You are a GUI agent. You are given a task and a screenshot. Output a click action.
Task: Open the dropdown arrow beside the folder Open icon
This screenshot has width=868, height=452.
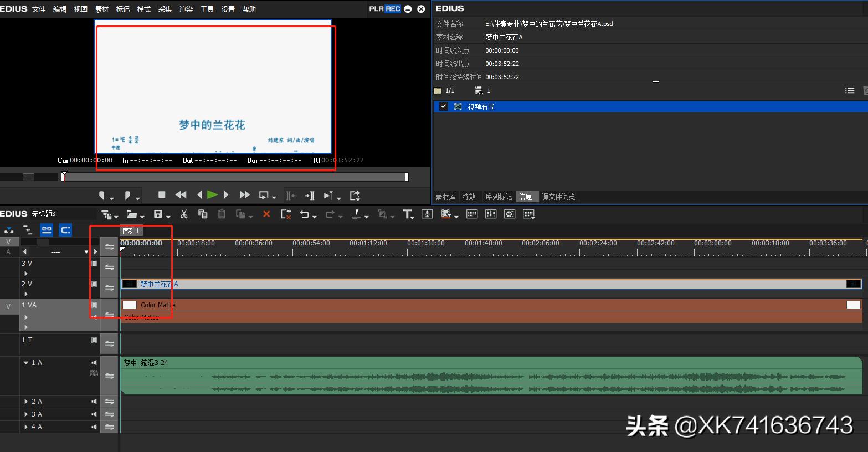click(x=141, y=216)
